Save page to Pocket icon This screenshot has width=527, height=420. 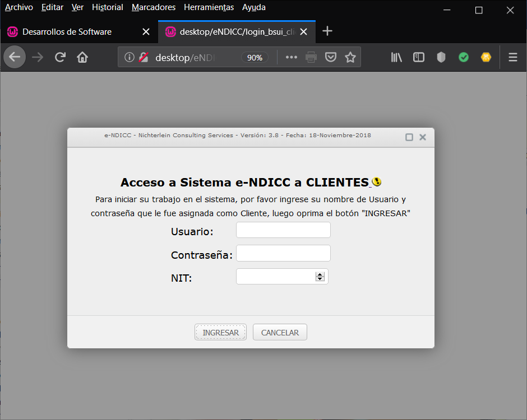click(x=331, y=57)
